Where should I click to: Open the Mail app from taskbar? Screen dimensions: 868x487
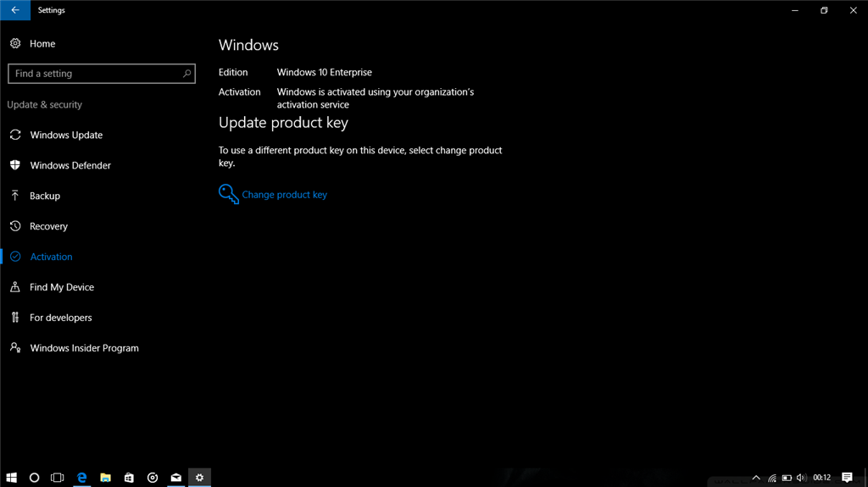[176, 477]
